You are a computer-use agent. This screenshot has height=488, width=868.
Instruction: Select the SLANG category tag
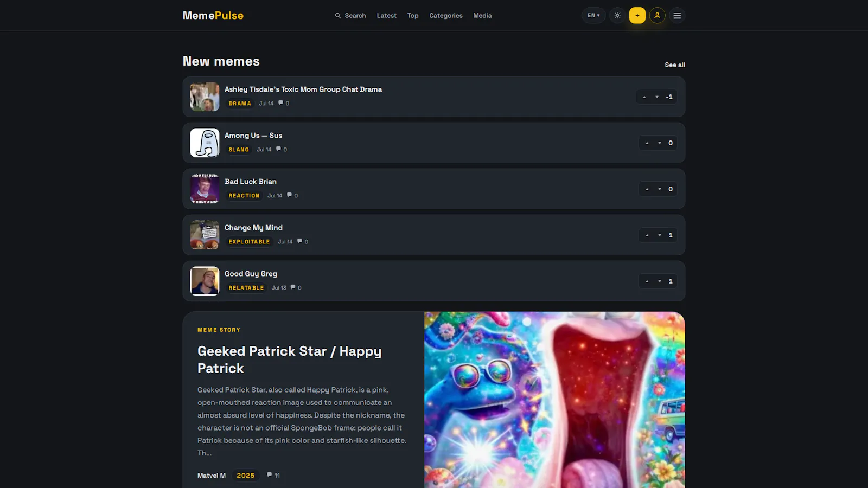[x=239, y=150]
